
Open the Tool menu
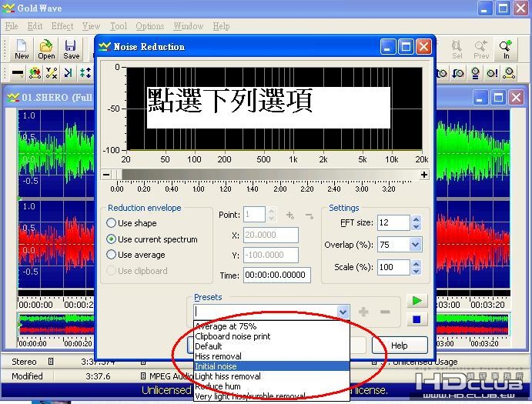119,26
